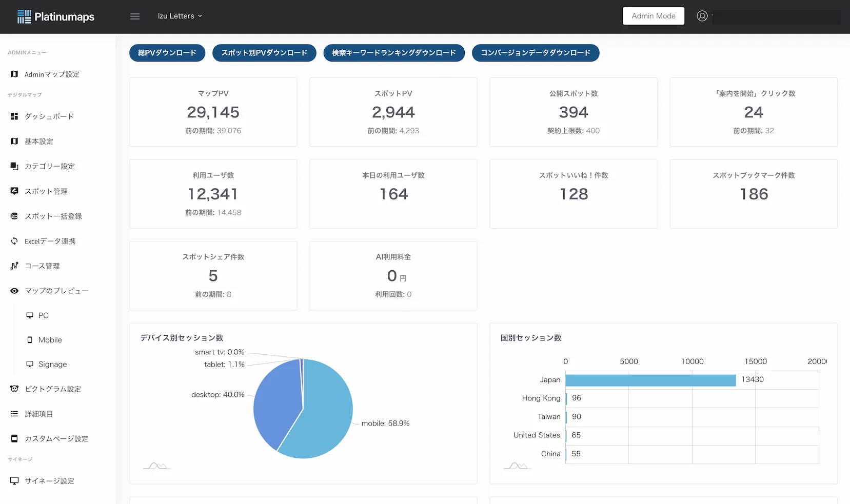Click the Japan bar in country chart
The image size is (850, 504).
[650, 380]
